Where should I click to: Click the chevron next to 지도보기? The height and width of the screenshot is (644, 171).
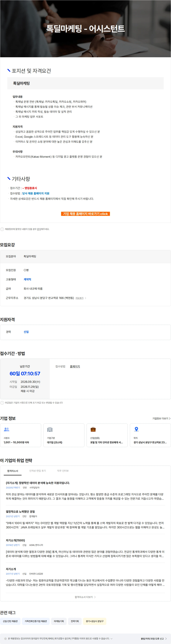[86, 298]
